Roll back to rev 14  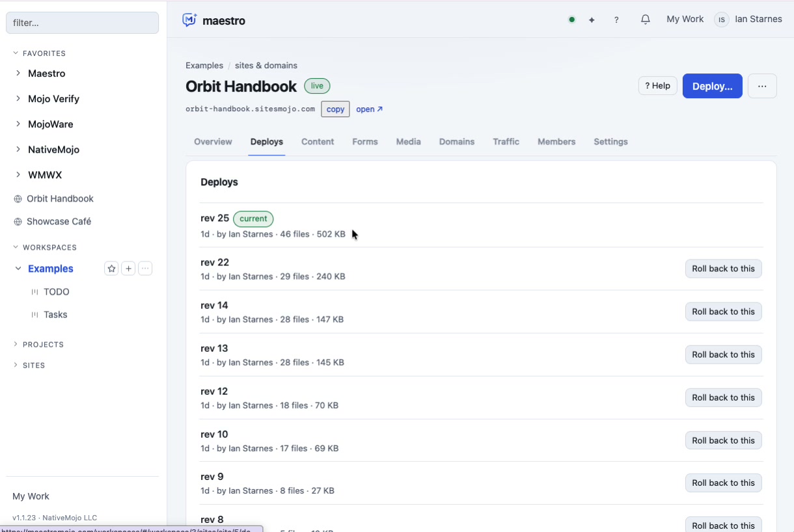(x=724, y=312)
